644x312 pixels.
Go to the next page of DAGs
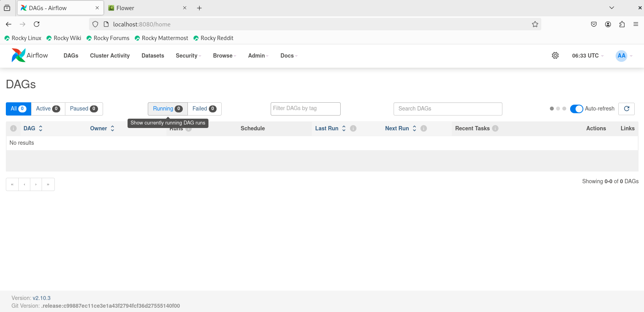(36, 184)
